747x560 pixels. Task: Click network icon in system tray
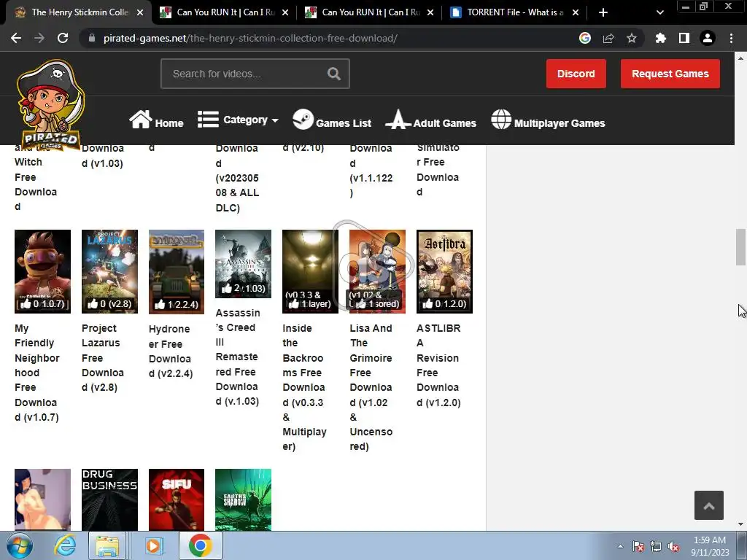[656, 547]
